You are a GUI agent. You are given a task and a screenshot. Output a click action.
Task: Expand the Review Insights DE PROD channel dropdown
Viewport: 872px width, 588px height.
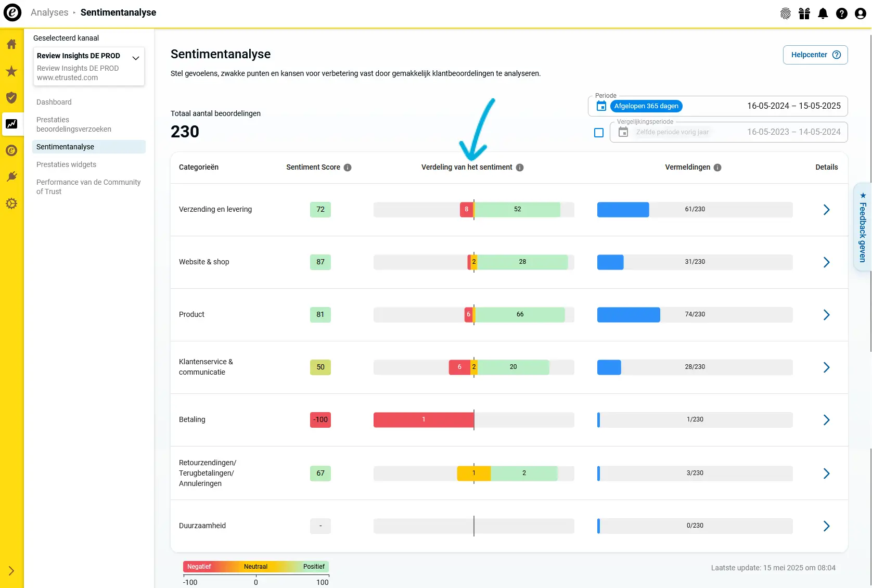pos(136,58)
